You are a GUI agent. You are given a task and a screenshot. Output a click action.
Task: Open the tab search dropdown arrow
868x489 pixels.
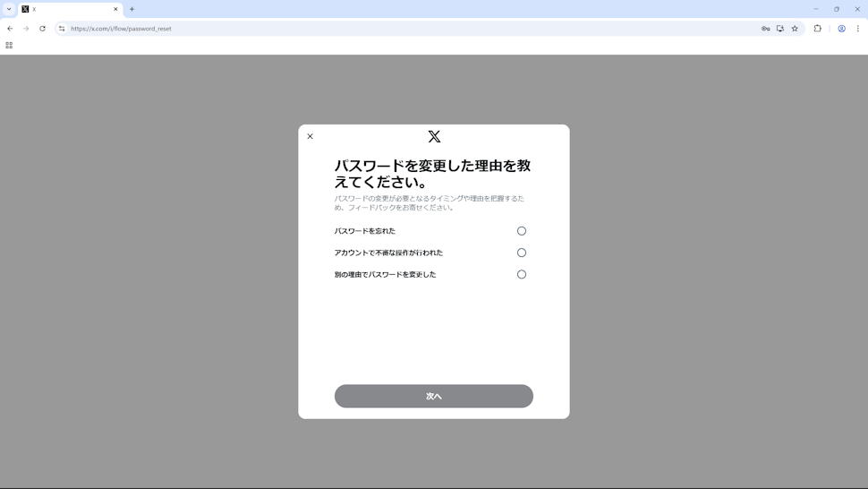click(x=9, y=9)
